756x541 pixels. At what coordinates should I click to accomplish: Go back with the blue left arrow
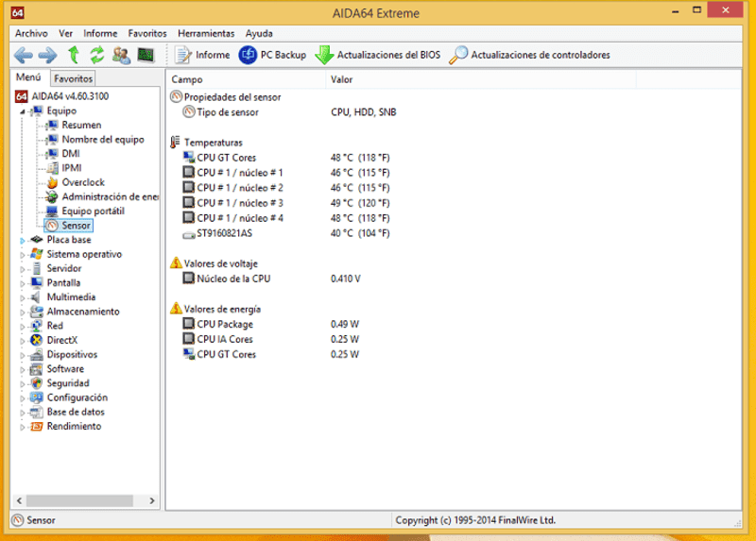click(x=24, y=56)
